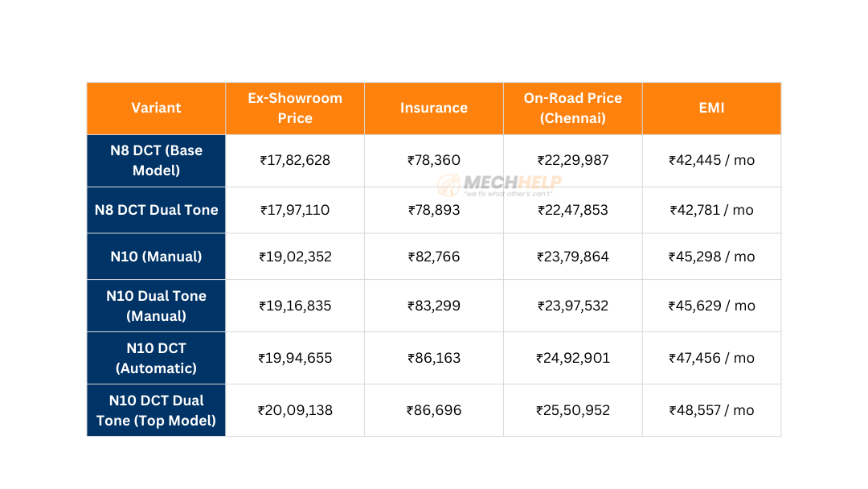This screenshot has width=868, height=489.
Task: Select the N10 (Manual) variant cell
Action: point(156,257)
